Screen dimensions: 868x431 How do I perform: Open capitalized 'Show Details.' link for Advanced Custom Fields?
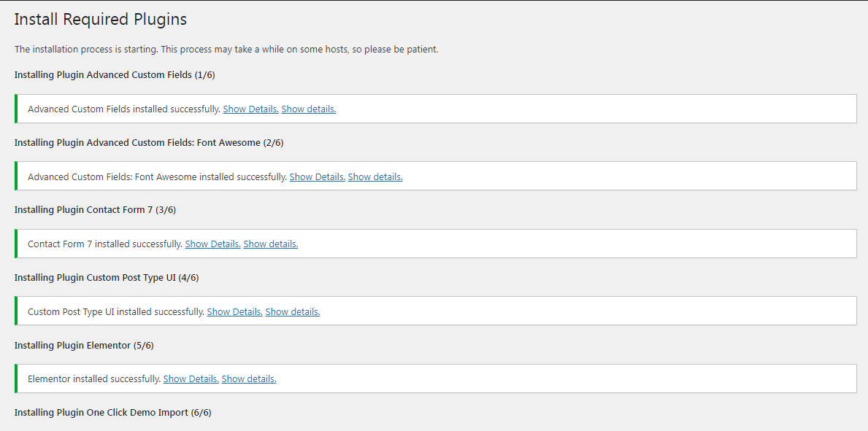click(251, 109)
